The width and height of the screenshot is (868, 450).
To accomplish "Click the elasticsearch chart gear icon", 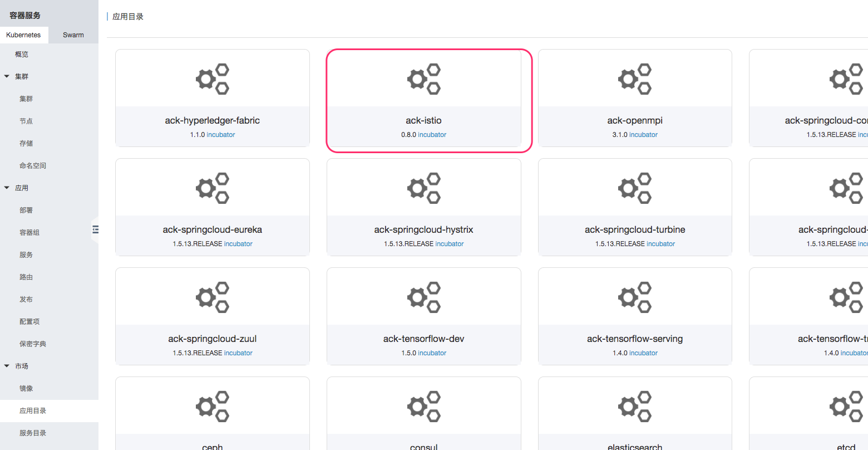I will coord(635,407).
